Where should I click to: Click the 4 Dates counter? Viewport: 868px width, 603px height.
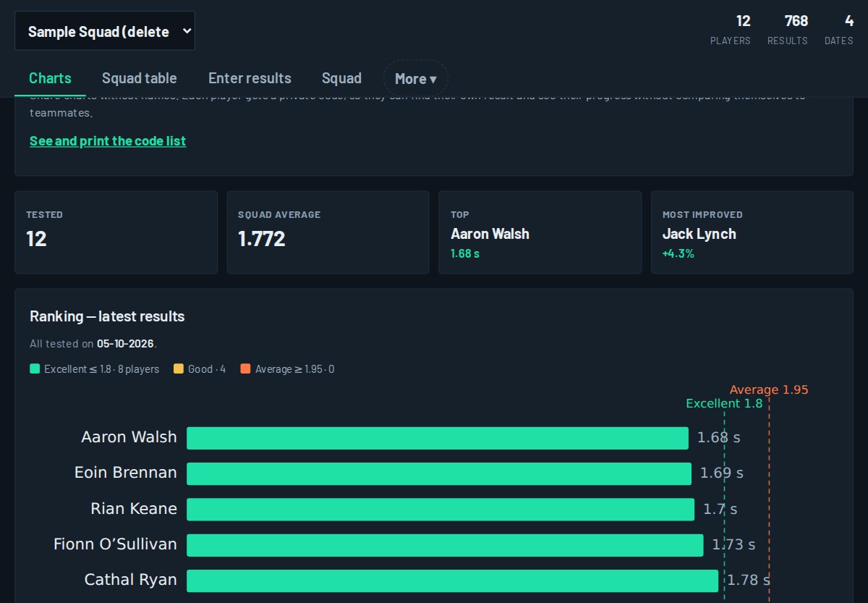pyautogui.click(x=839, y=30)
